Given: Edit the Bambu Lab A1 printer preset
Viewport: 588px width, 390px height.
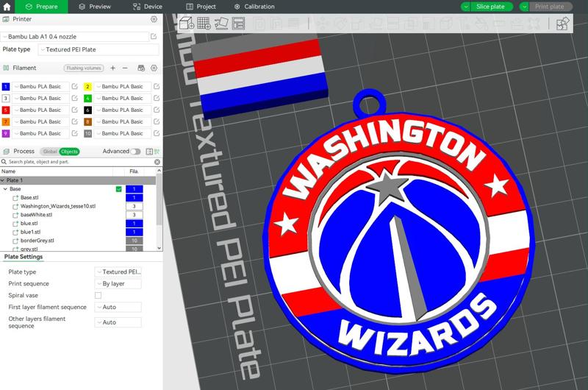Looking at the screenshot, I should pyautogui.click(x=154, y=36).
